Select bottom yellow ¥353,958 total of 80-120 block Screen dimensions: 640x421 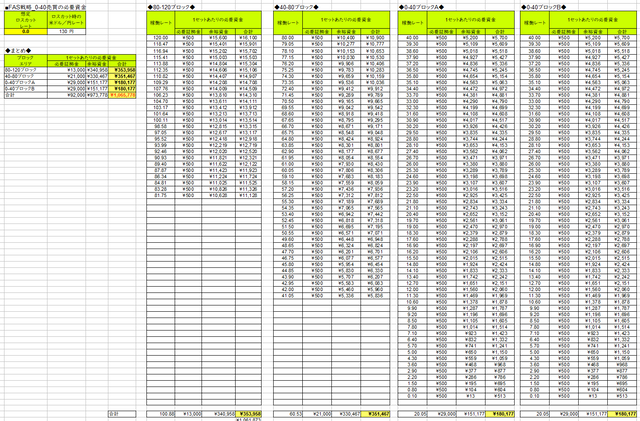pos(248,414)
